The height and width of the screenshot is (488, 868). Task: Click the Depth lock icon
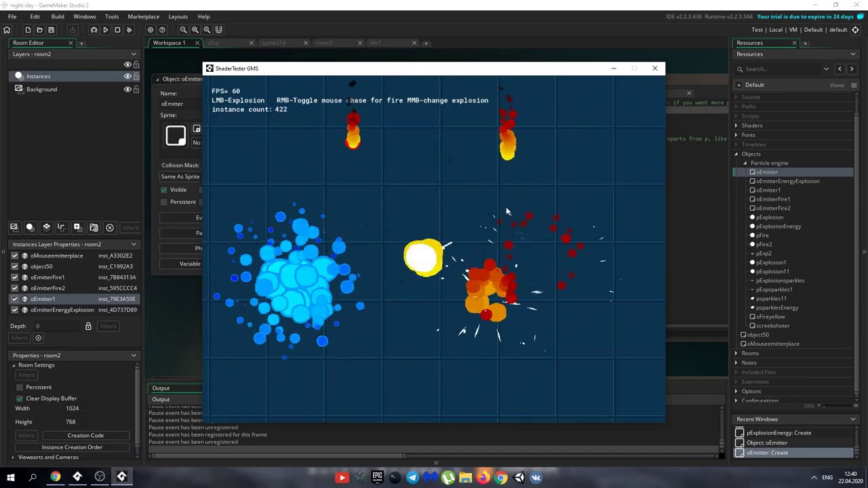tap(88, 326)
